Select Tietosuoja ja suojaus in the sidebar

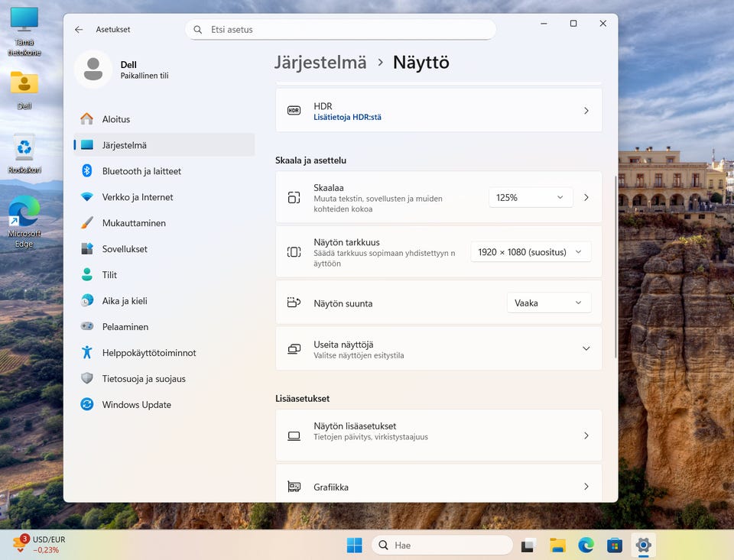[x=144, y=379]
